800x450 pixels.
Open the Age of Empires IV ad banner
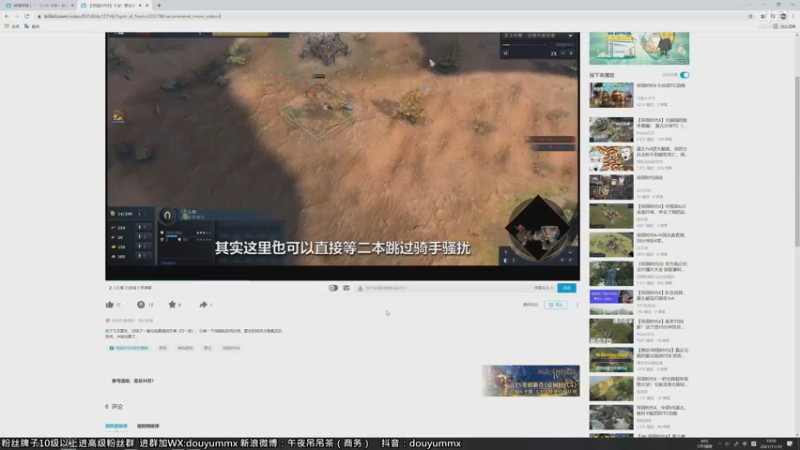click(531, 381)
